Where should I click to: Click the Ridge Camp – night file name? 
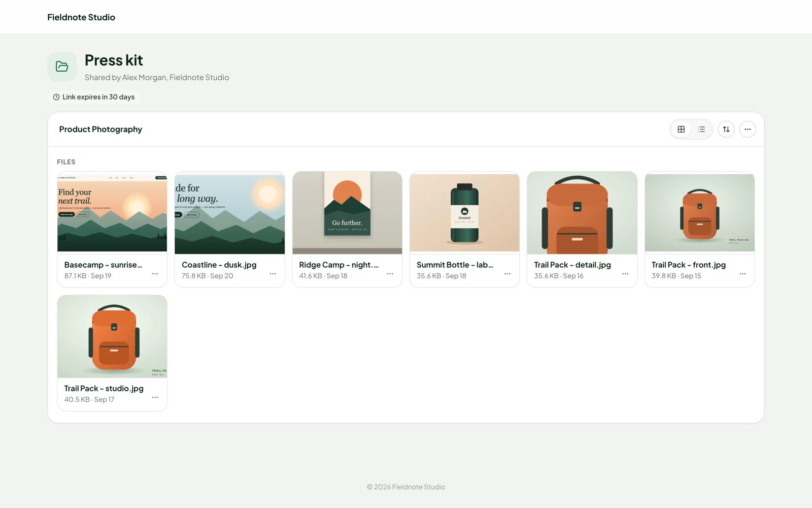339,265
